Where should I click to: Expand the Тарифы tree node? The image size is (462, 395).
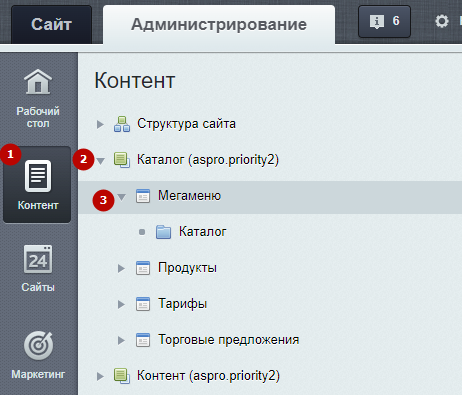pos(121,304)
